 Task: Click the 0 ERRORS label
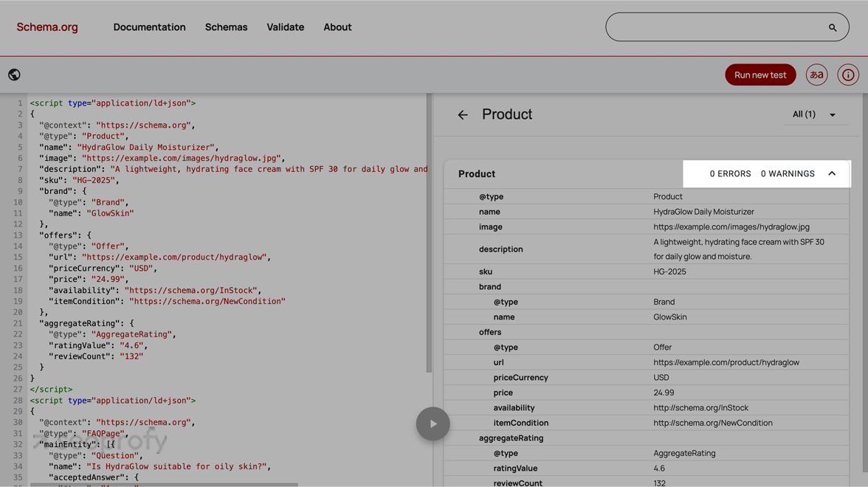click(x=730, y=174)
